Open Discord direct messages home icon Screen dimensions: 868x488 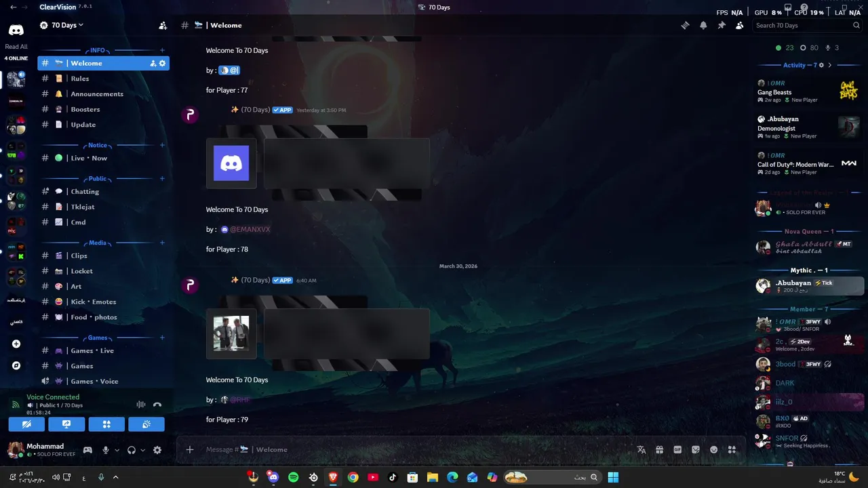(x=16, y=30)
